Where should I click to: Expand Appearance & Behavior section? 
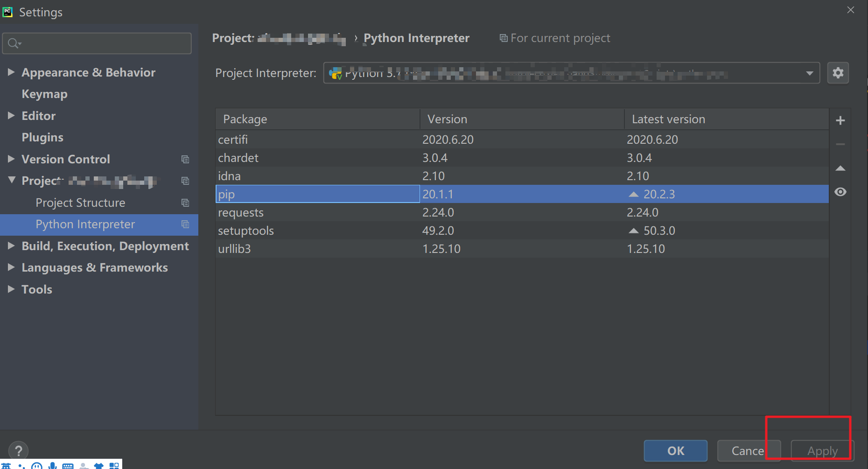coord(11,72)
